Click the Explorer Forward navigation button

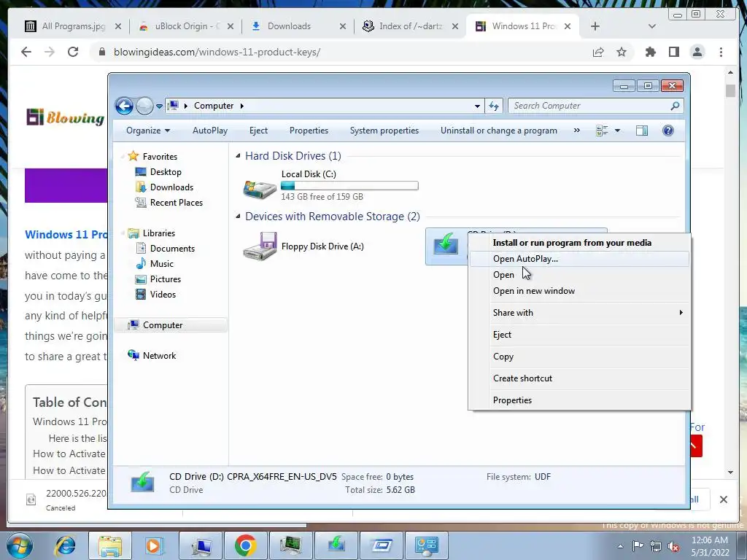pos(144,106)
